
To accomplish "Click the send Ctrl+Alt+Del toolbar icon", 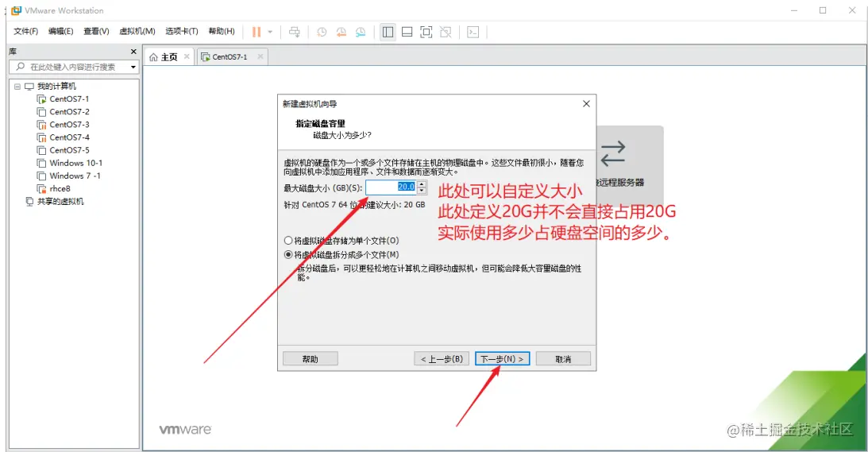I will [x=295, y=32].
